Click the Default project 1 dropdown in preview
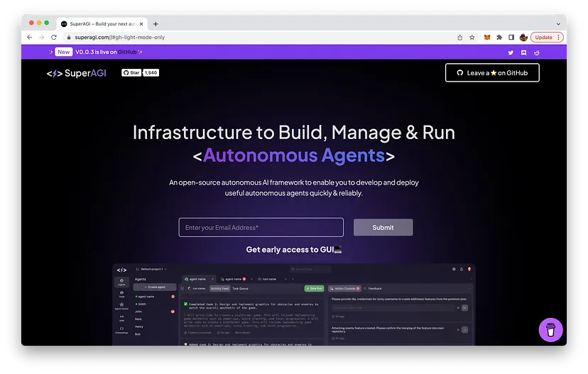Viewport: 588px width, 374px height. (151, 269)
